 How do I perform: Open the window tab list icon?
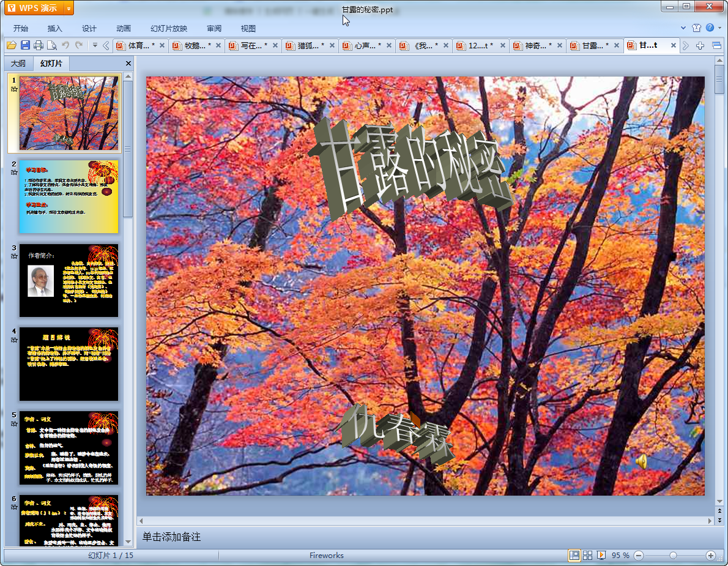[x=716, y=45]
